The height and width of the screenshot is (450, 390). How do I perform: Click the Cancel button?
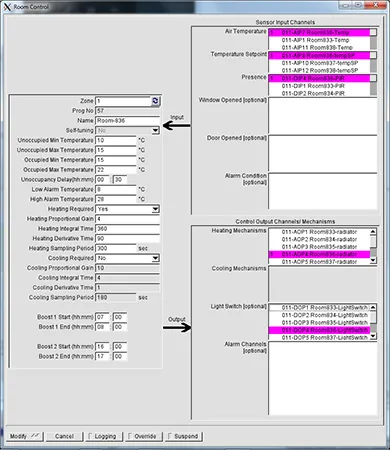click(64, 436)
